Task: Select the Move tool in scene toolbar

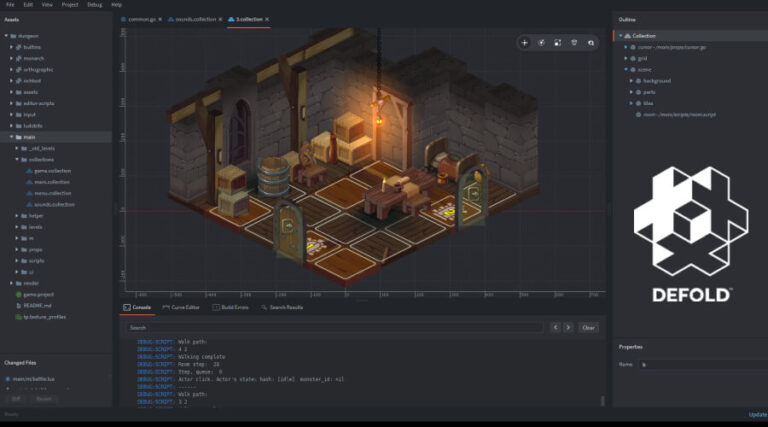Action: [x=524, y=43]
